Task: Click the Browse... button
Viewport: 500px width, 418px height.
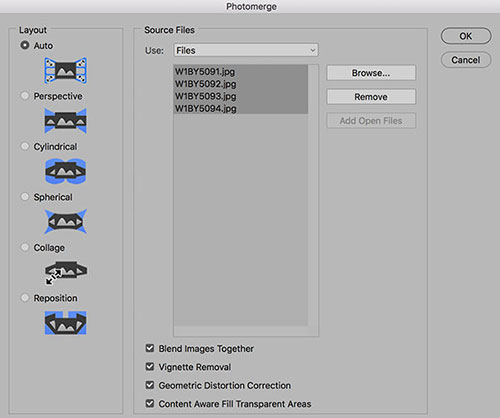Action: tap(371, 73)
